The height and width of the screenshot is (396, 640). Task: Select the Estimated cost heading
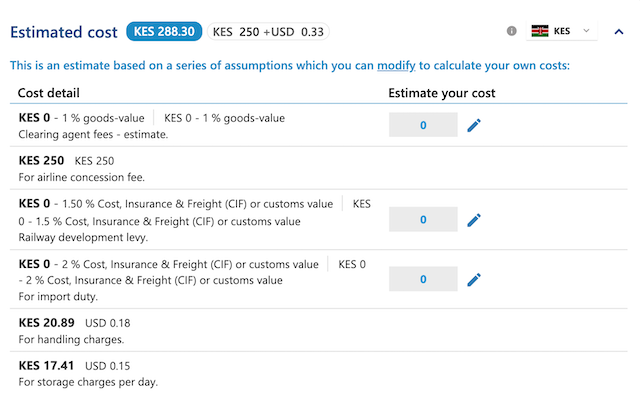click(64, 32)
